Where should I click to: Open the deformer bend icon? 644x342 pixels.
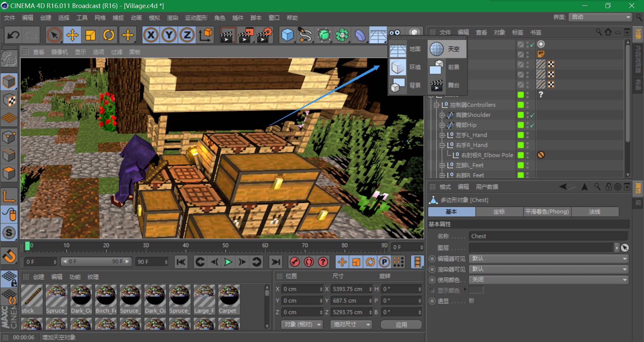360,35
